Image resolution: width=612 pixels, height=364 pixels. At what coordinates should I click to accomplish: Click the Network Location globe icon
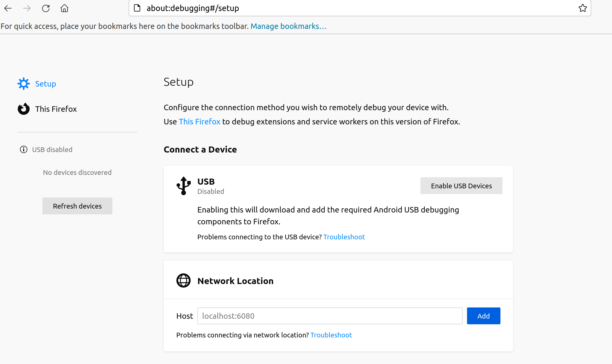click(183, 281)
